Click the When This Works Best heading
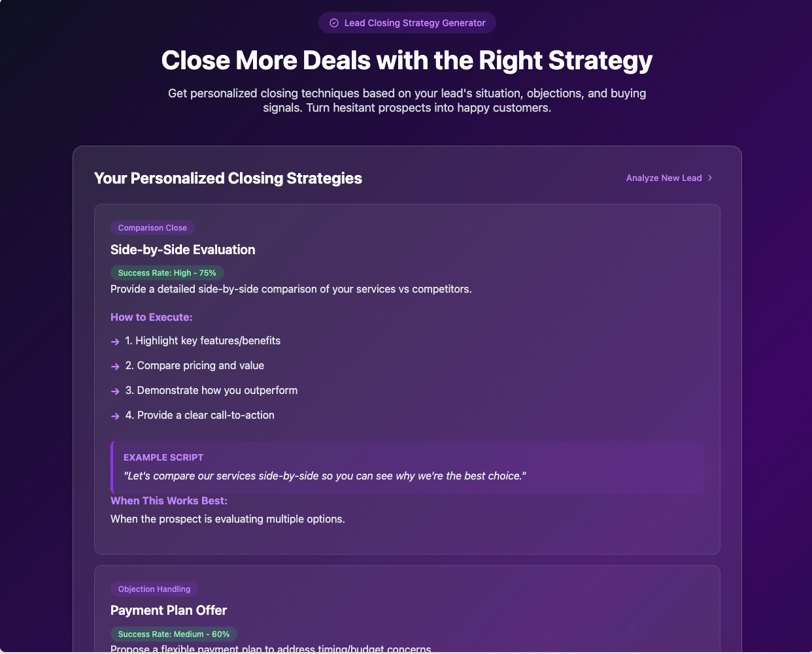This screenshot has width=812, height=654. [x=169, y=501]
